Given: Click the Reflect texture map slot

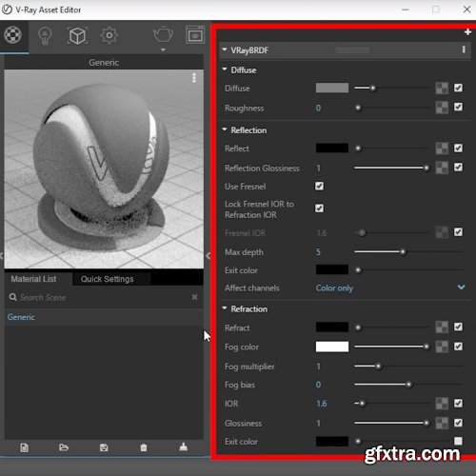Looking at the screenshot, I should pyautogui.click(x=442, y=149).
